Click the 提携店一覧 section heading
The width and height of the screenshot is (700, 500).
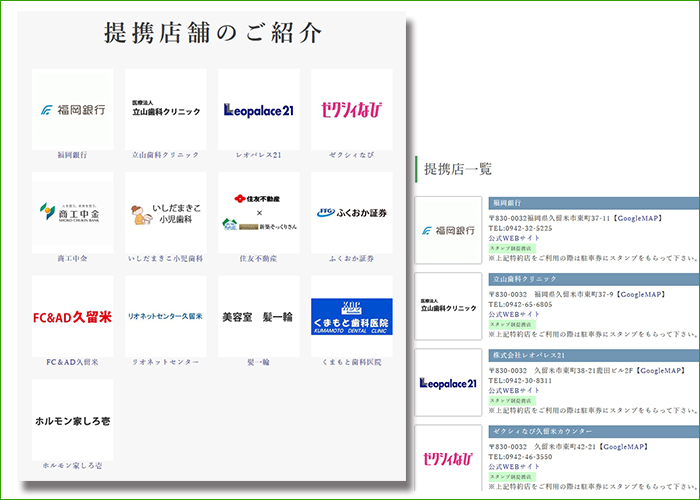pyautogui.click(x=458, y=169)
